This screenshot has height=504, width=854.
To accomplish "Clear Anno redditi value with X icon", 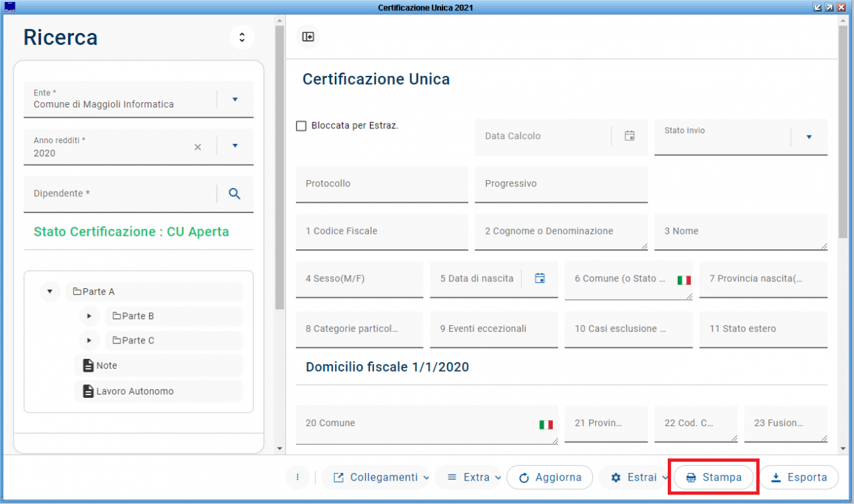I will click(198, 146).
